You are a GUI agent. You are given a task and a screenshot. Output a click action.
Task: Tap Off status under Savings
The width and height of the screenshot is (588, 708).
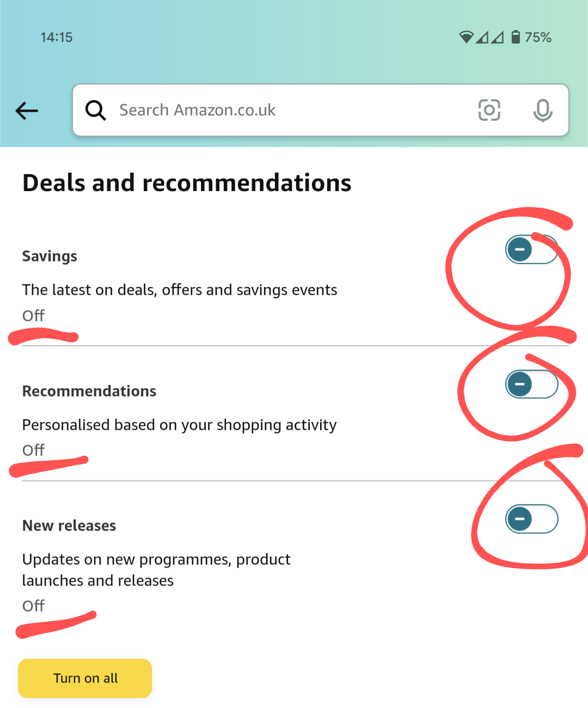tap(33, 315)
